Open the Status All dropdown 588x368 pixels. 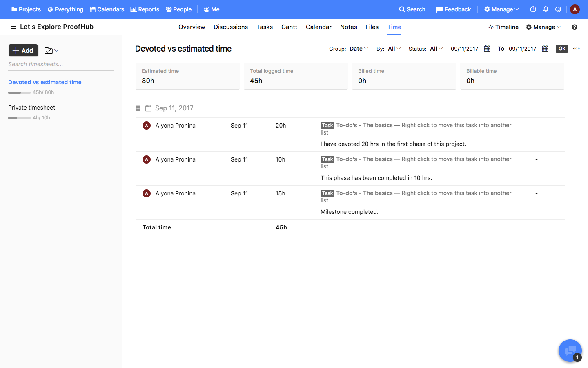click(436, 49)
